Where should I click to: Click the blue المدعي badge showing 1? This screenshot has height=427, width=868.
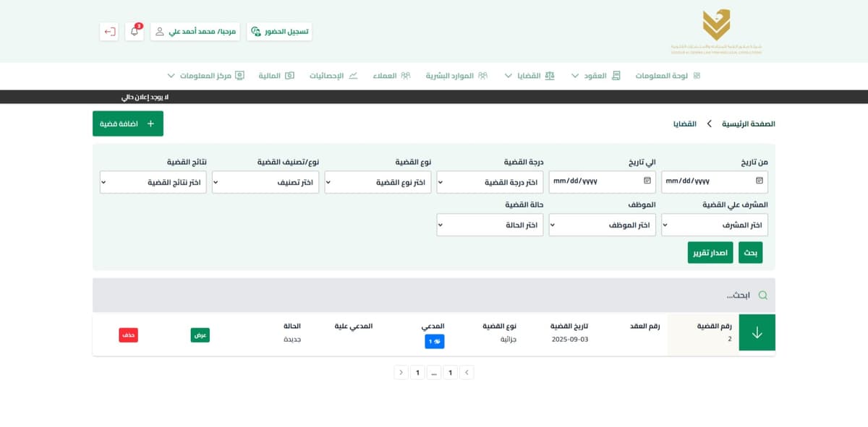click(x=435, y=341)
